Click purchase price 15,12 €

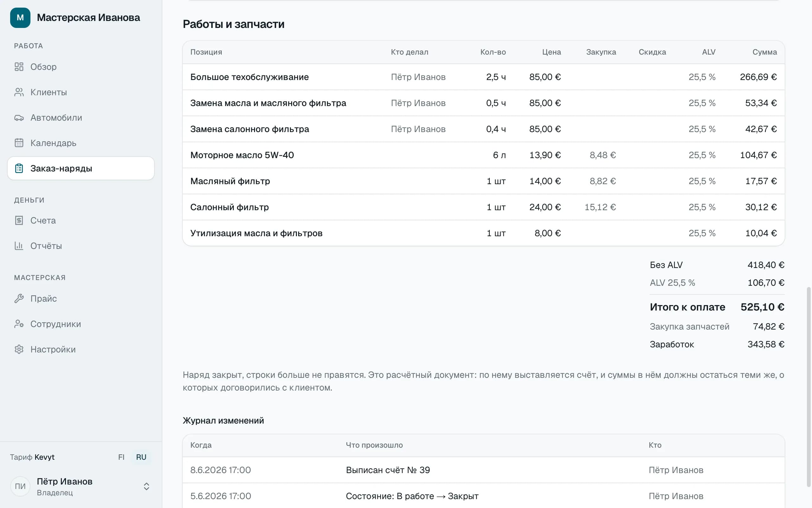coord(600,207)
